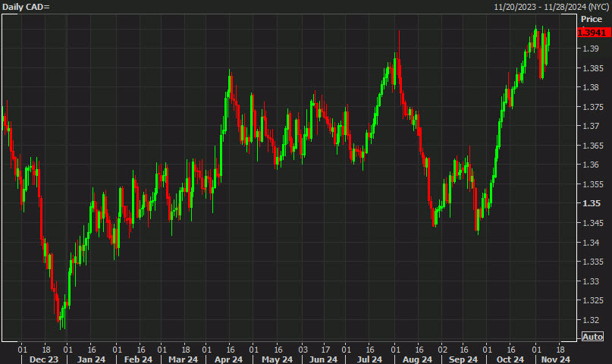Image resolution: width=612 pixels, height=364 pixels.
Task: Click the 03 date tick above Jun 24
Action: [303, 350]
